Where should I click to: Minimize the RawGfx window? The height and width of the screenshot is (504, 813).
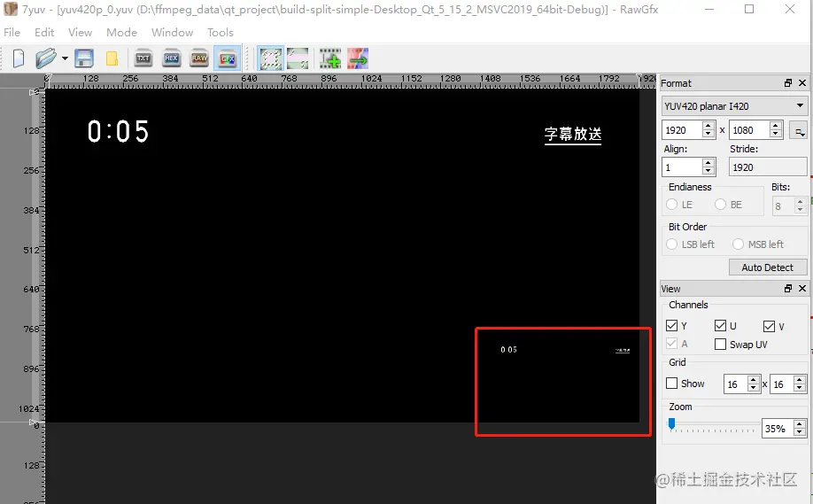tap(709, 9)
